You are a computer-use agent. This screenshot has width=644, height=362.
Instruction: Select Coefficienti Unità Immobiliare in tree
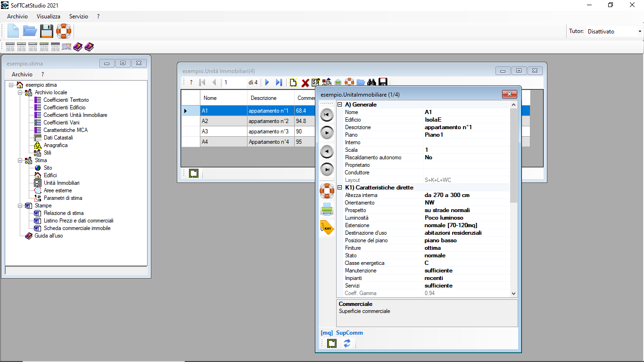75,115
